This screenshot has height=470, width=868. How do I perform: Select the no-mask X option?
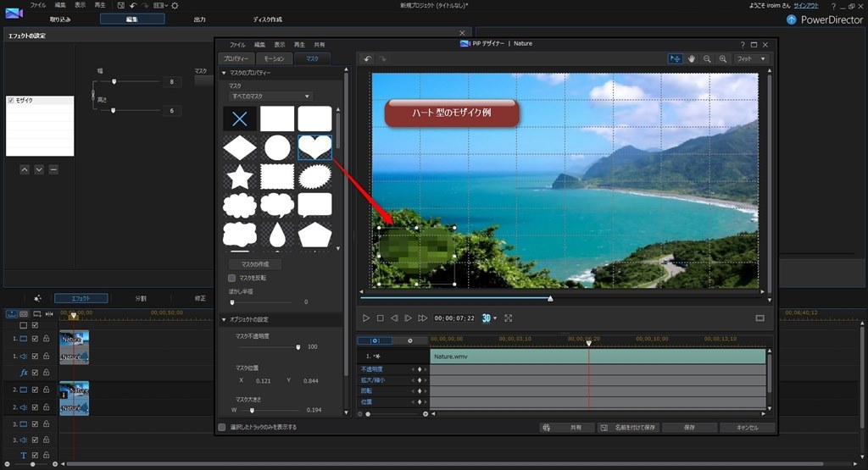pos(240,119)
